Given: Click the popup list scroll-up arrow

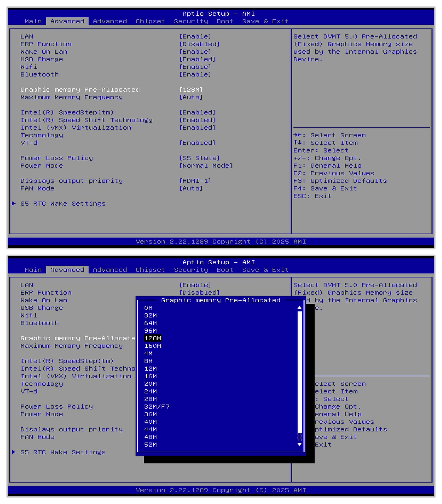Looking at the screenshot, I should (x=299, y=307).
